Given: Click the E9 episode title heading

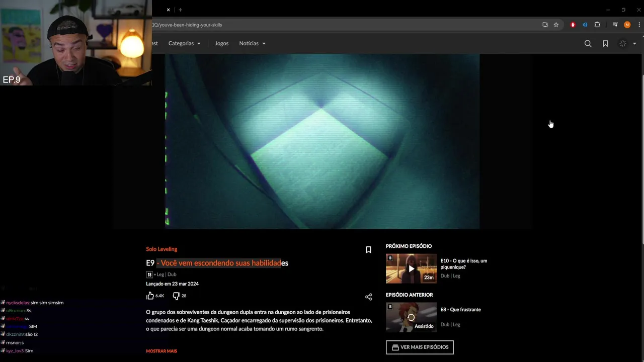Looking at the screenshot, I should (217, 263).
